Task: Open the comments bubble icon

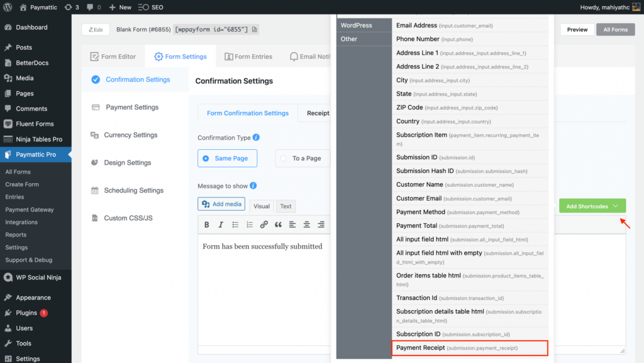Action: click(94, 8)
